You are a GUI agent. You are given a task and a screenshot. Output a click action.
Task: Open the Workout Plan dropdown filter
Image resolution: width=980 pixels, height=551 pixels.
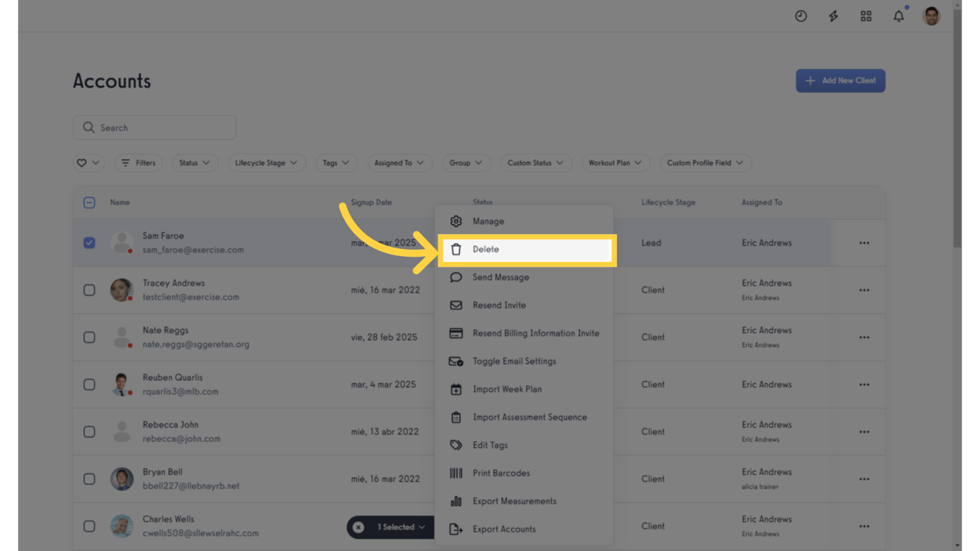pyautogui.click(x=615, y=163)
